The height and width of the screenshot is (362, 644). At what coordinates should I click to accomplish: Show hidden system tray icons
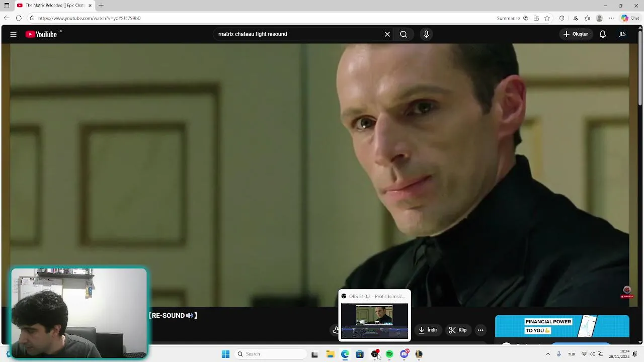click(x=548, y=354)
